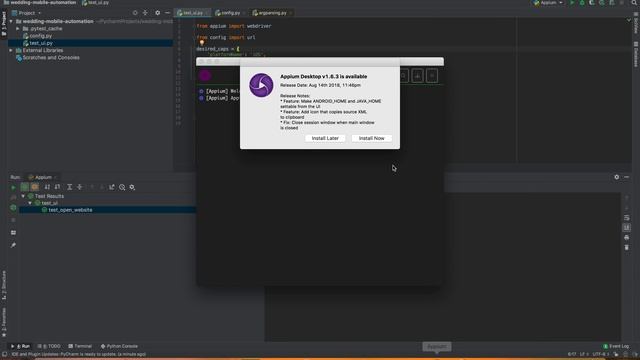This screenshot has width=640, height=360.
Task: Open the Run tool window tab at bottom
Action: [x=20, y=347]
